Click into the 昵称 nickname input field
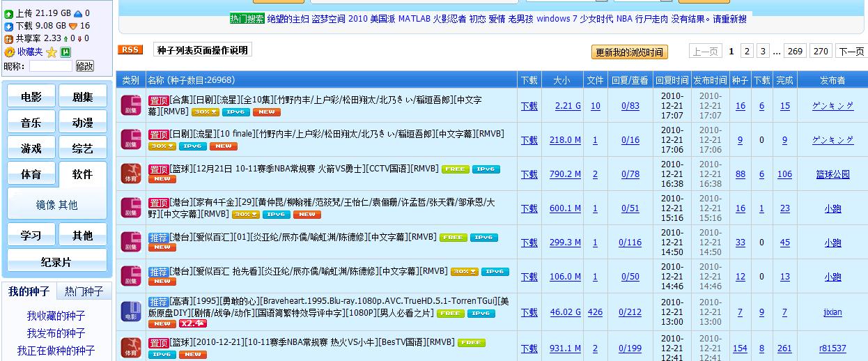The width and height of the screenshot is (868, 361). [50, 66]
